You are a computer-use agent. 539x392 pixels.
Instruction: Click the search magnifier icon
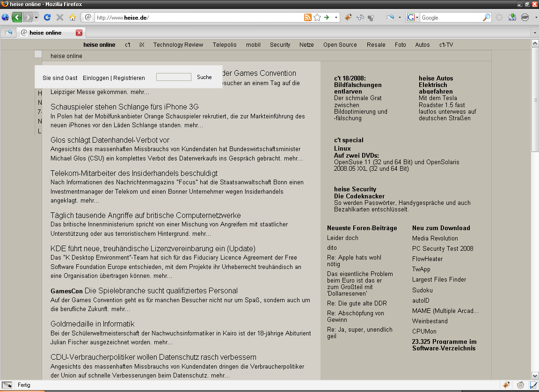tap(487, 17)
